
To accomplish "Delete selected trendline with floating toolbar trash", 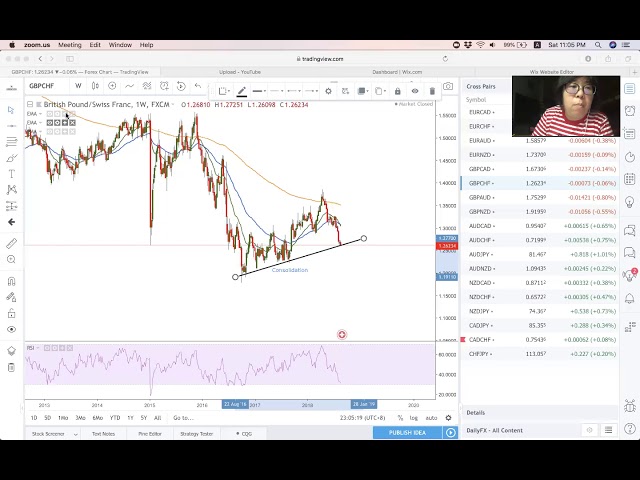I will point(432,91).
